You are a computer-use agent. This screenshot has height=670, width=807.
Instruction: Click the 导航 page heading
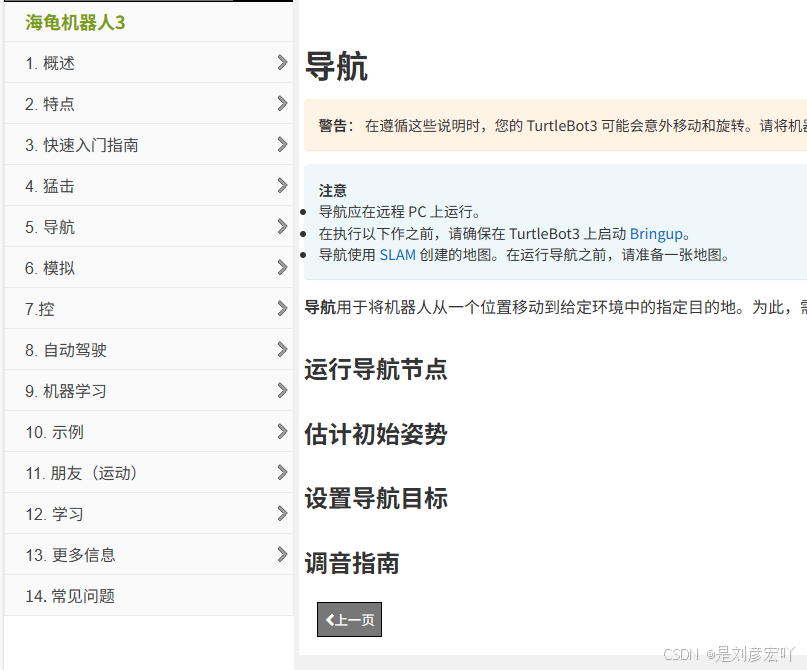coord(337,66)
